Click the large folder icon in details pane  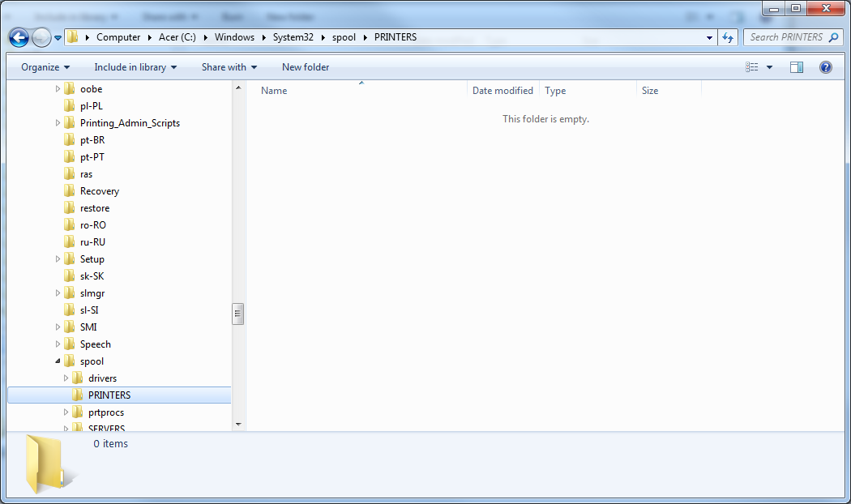(x=47, y=464)
